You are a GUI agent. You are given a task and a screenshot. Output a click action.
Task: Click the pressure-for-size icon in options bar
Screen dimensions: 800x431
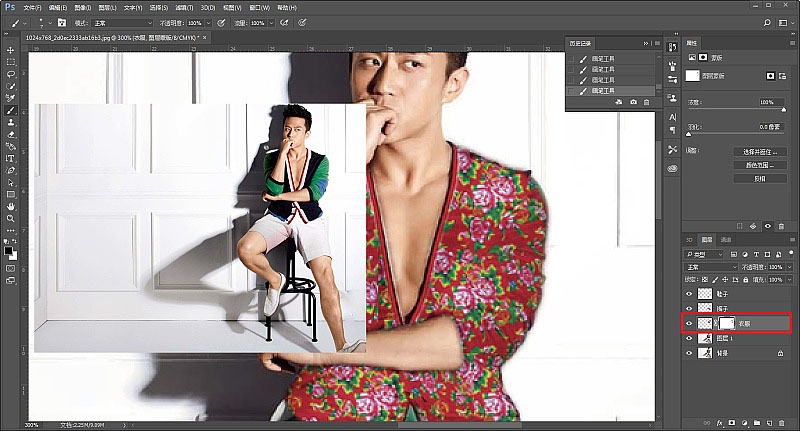click(303, 23)
